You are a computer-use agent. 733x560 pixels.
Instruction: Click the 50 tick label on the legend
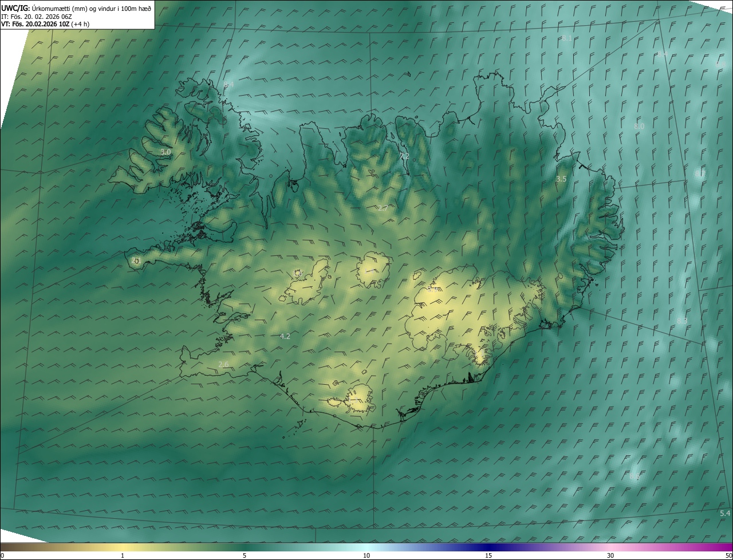(x=728, y=555)
